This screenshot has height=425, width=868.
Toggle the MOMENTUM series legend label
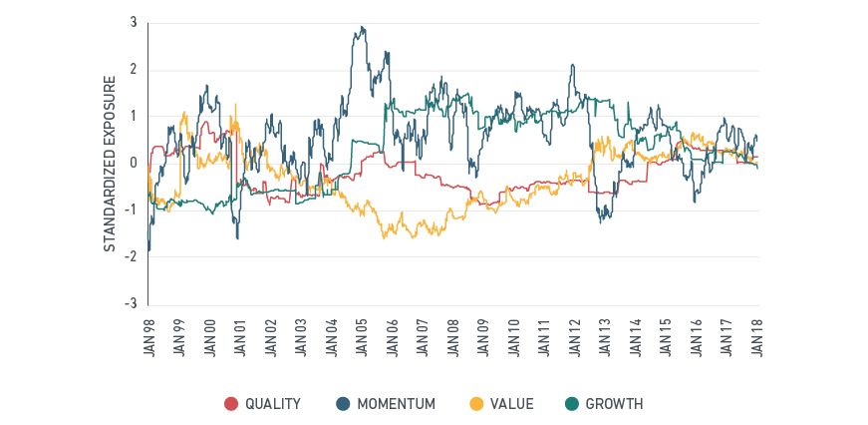pyautogui.click(x=397, y=404)
